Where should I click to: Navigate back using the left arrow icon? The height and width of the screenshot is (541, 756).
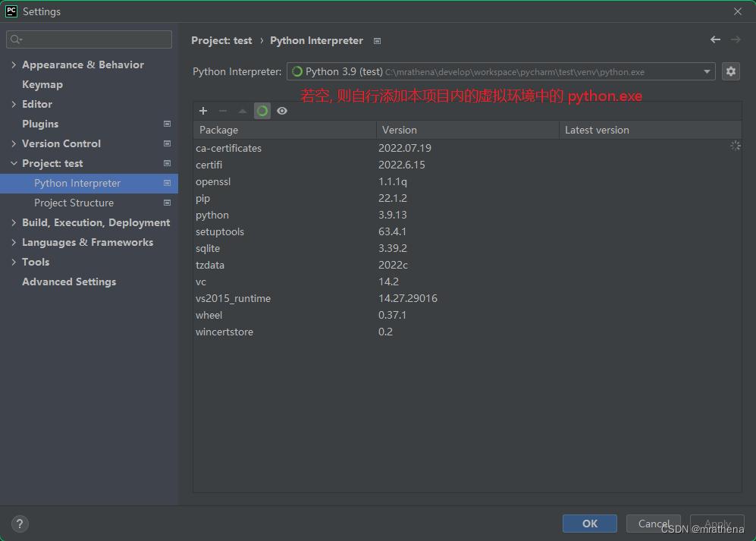(x=714, y=39)
